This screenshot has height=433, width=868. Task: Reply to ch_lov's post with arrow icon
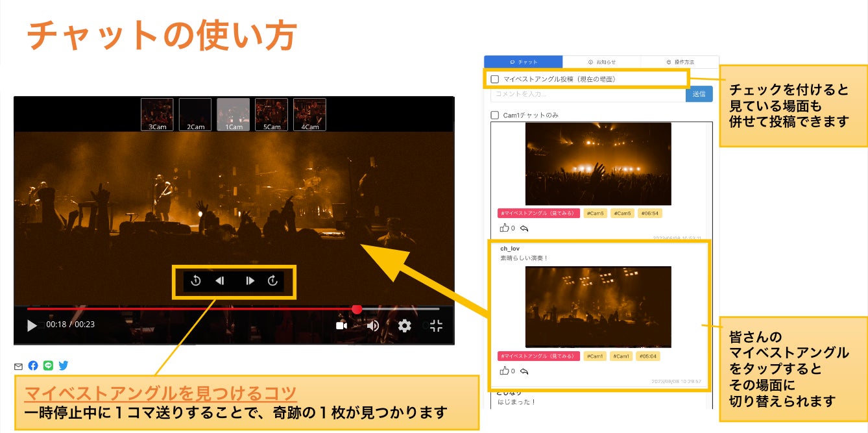[524, 371]
